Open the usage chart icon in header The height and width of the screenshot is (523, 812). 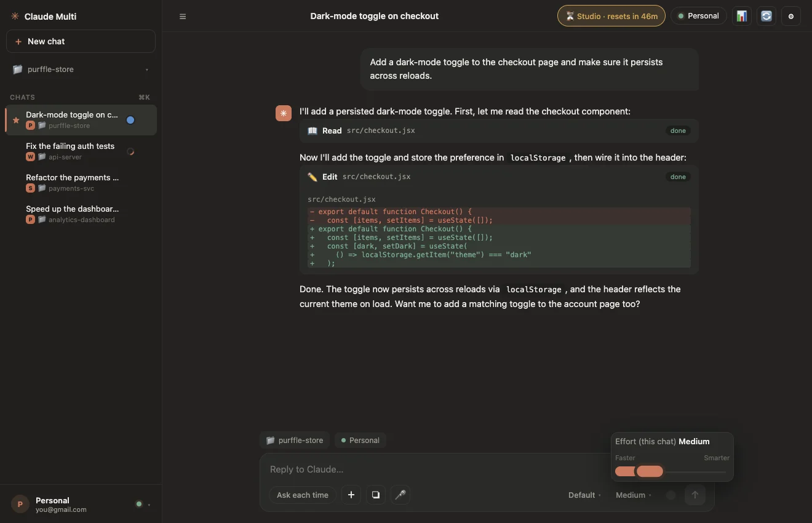(x=742, y=17)
